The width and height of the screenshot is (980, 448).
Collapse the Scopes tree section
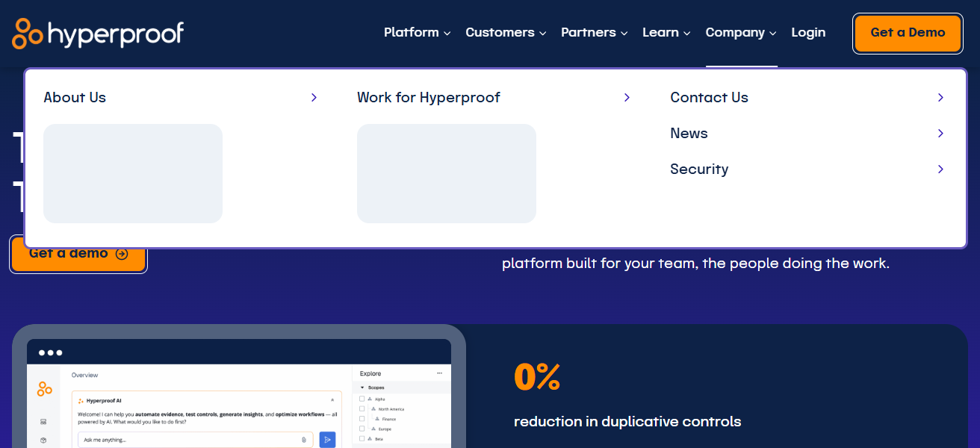(x=362, y=388)
